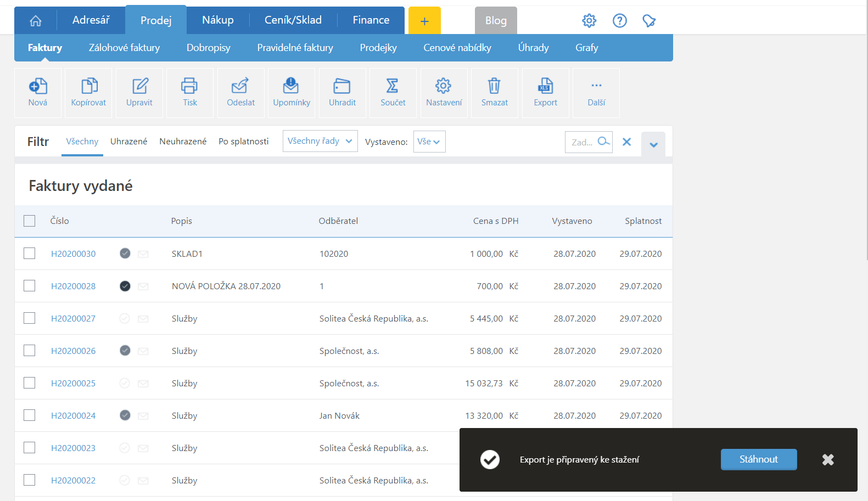868x501 pixels.
Task: Open Upomínky reminders
Action: [292, 93]
